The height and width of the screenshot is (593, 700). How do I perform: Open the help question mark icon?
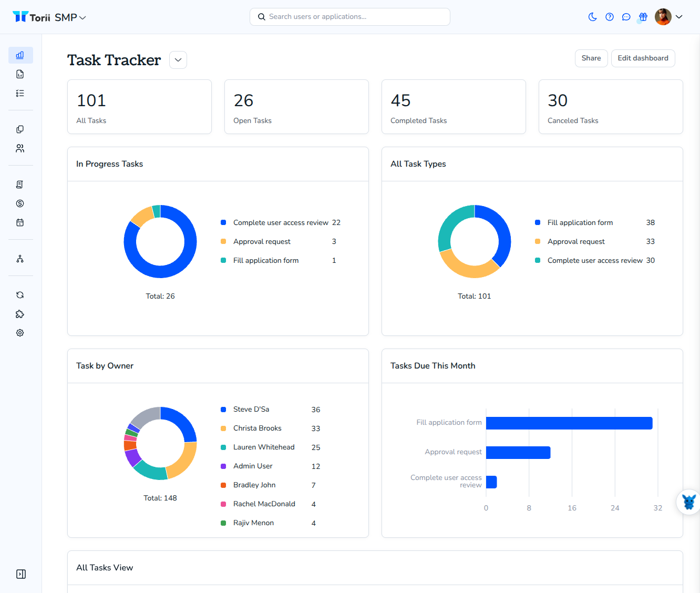point(610,17)
